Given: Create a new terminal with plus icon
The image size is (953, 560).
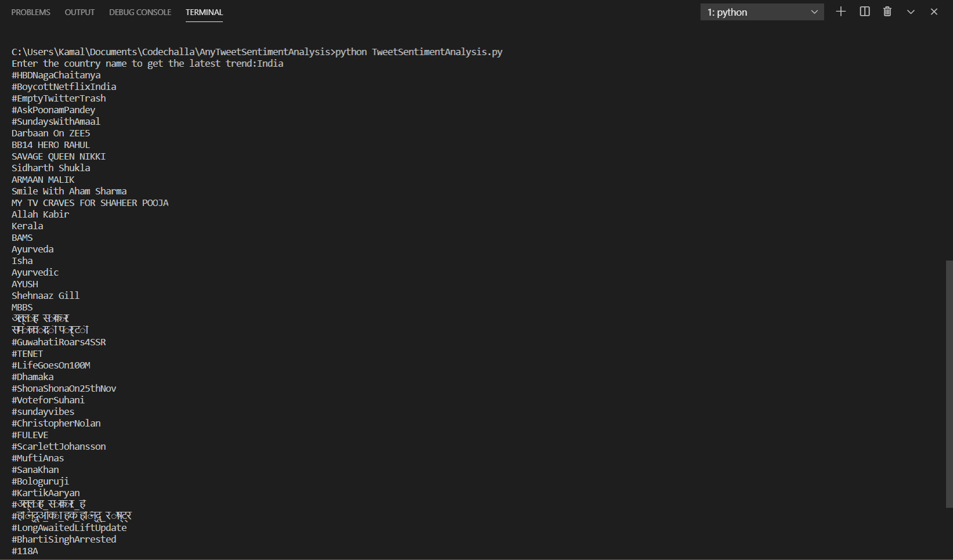Looking at the screenshot, I should 840,12.
